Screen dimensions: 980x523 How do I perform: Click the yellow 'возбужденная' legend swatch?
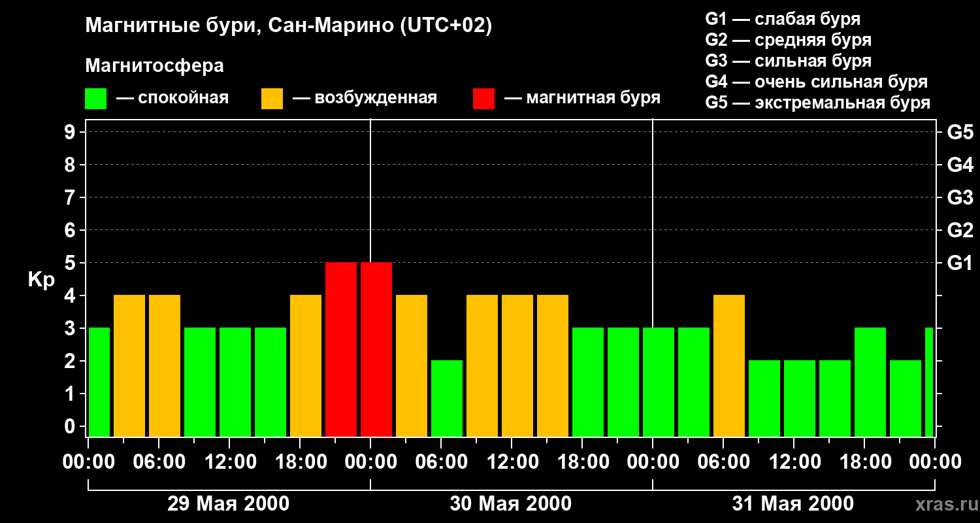pyautogui.click(x=272, y=99)
